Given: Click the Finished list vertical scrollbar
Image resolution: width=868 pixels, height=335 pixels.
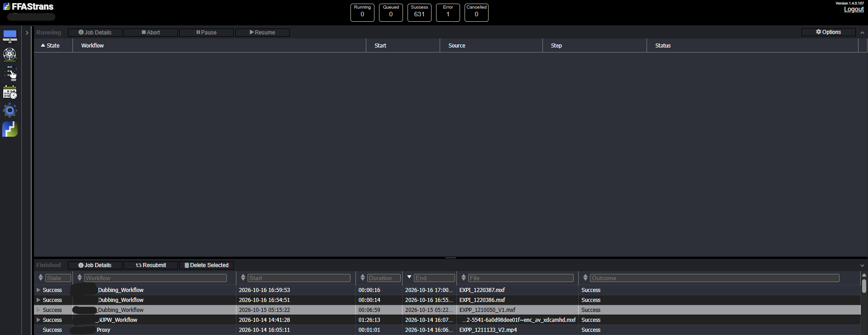Looking at the screenshot, I should [x=864, y=286].
